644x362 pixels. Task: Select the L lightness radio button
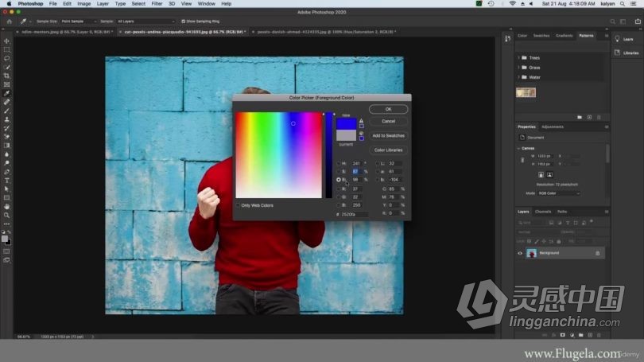(377, 164)
